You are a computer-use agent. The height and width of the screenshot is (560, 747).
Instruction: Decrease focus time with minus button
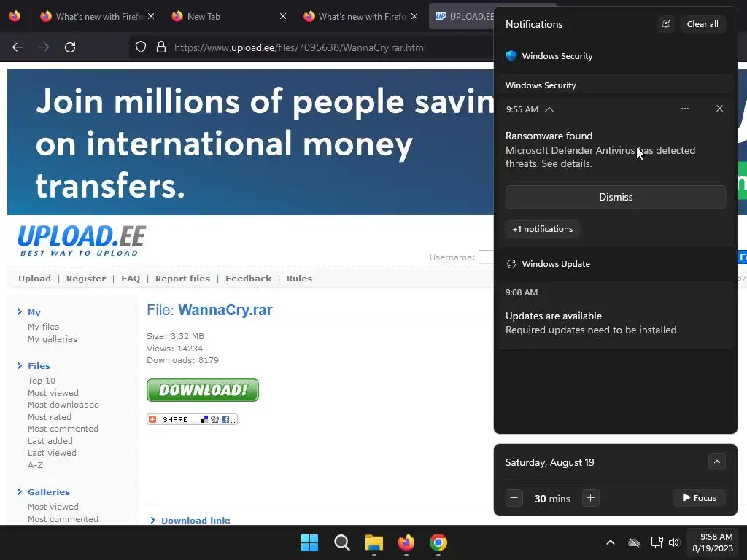(514, 498)
